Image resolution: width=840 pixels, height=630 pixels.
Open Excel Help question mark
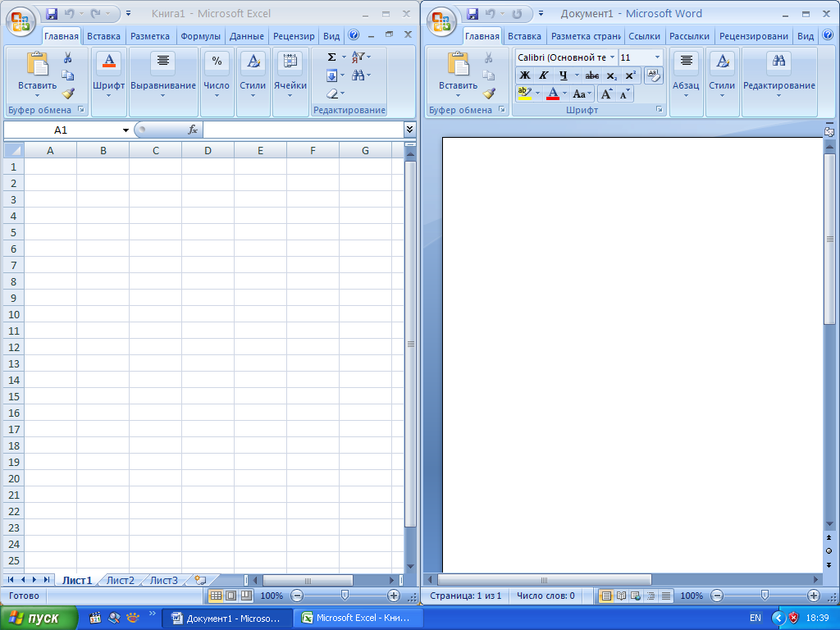tap(354, 35)
